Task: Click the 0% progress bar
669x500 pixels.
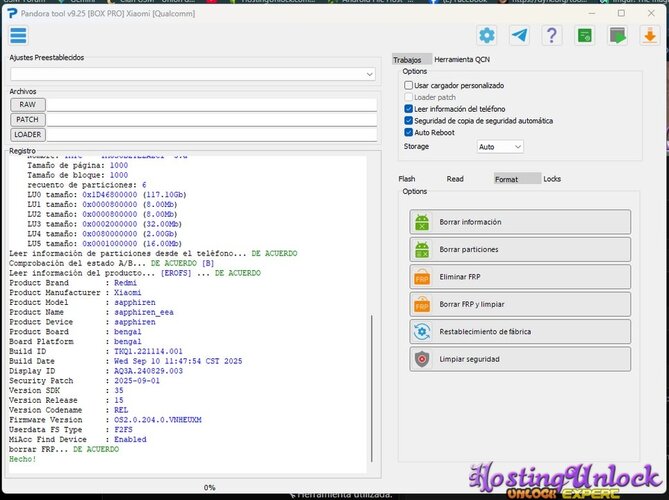Action: point(209,487)
